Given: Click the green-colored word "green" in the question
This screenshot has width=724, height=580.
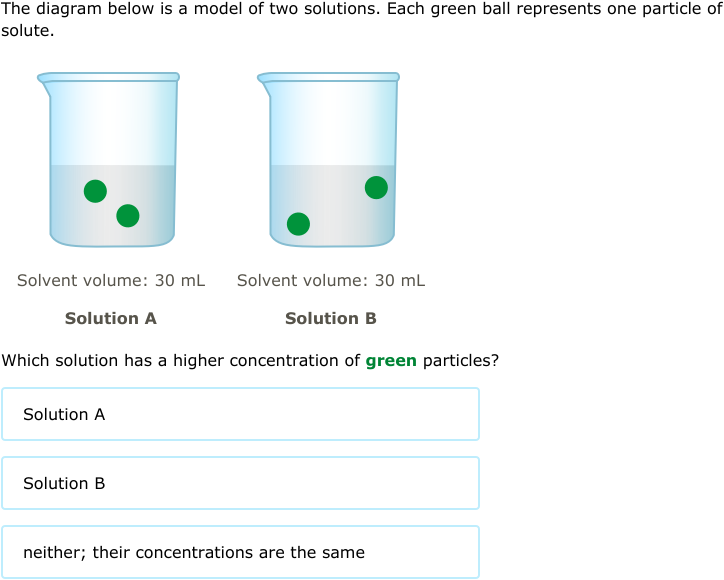Looking at the screenshot, I should [391, 361].
